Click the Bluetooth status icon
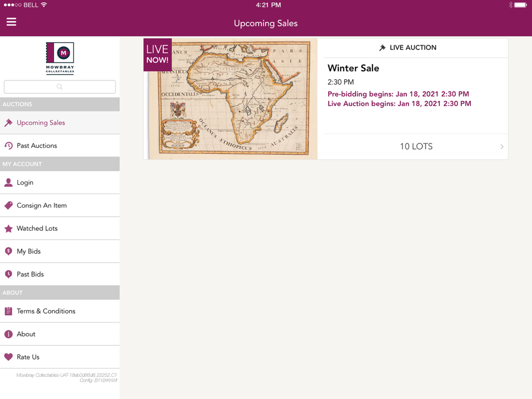This screenshot has height=399, width=532. tap(510, 5)
